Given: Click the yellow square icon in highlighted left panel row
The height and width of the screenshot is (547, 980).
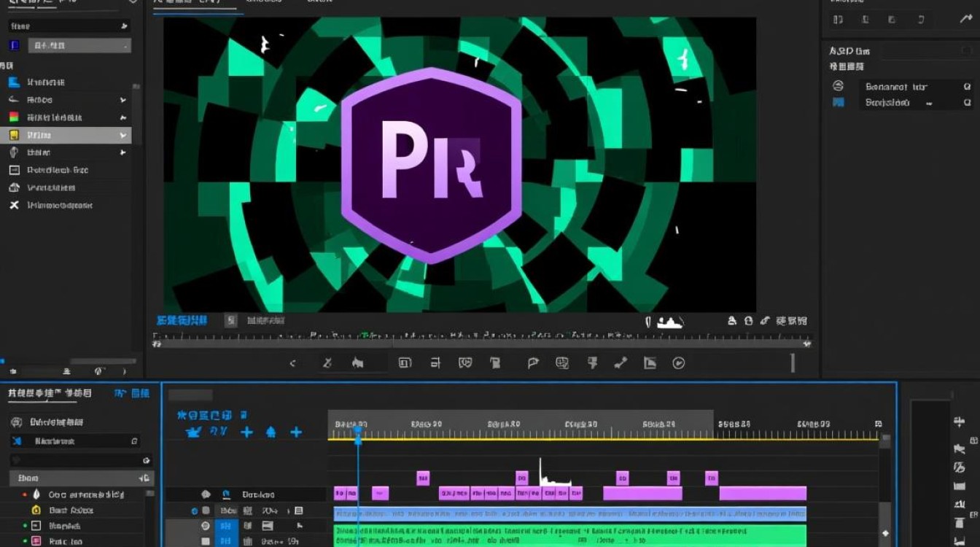Looking at the screenshot, I should point(14,135).
